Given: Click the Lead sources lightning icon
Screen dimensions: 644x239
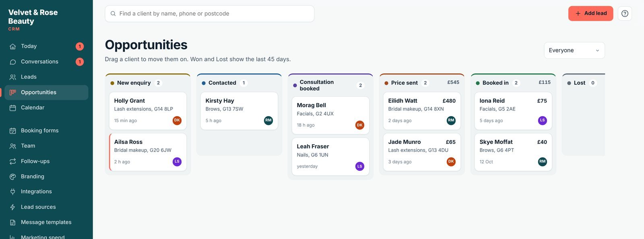Looking at the screenshot, I should 13,207.
